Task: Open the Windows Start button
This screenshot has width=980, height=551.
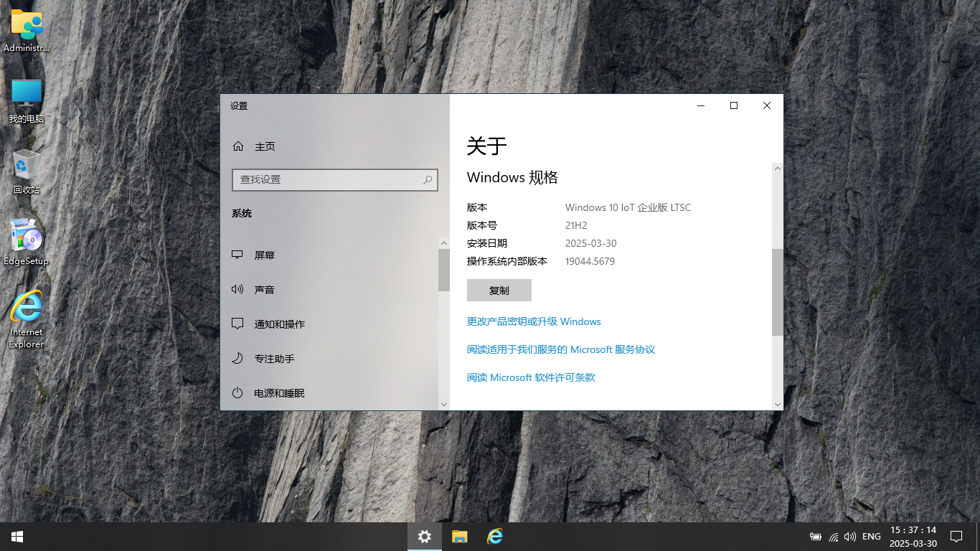Action: 17,537
